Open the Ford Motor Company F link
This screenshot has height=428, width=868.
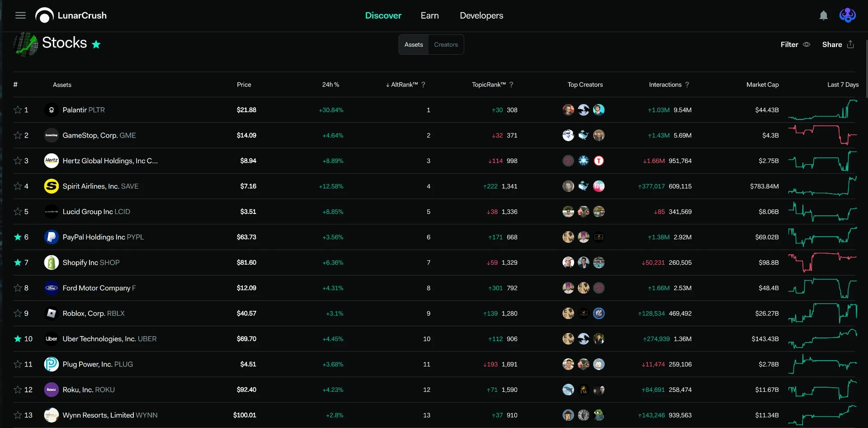click(99, 288)
